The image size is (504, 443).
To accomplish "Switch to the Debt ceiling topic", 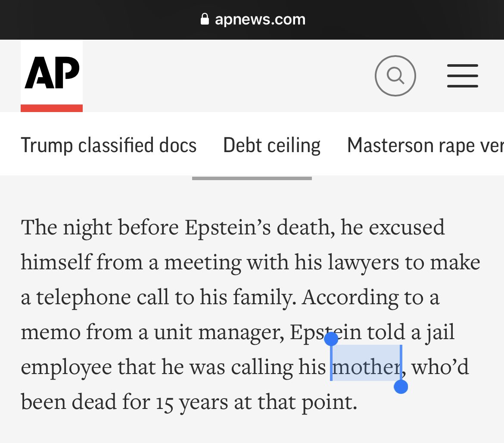I will coord(271,145).
